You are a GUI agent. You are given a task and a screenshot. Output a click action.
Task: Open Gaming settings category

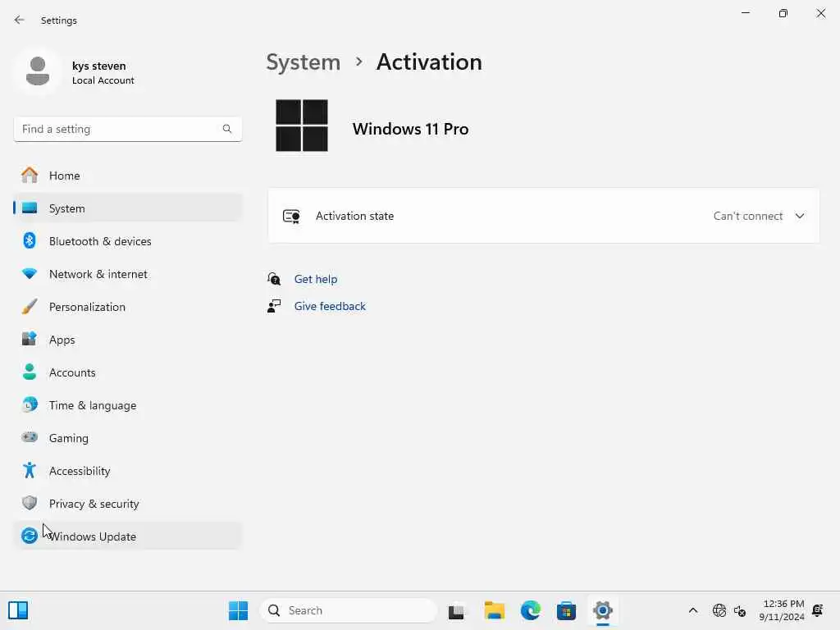pos(127,438)
